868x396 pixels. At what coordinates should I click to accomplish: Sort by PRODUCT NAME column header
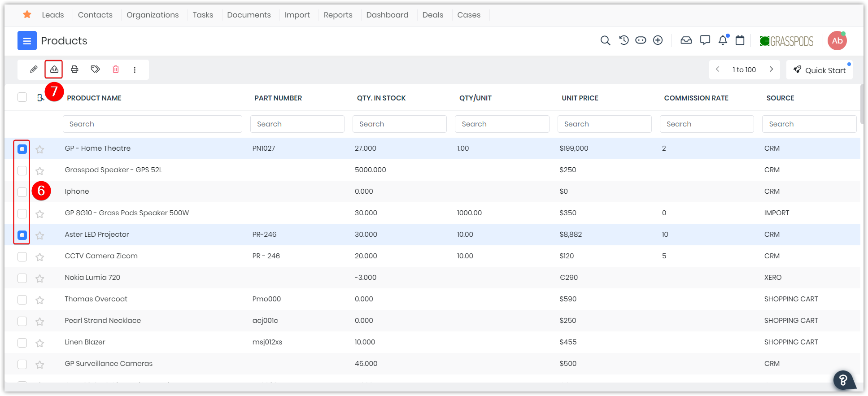[x=94, y=98]
